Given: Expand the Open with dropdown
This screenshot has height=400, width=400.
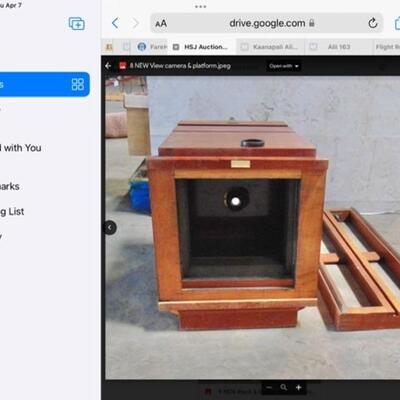Looking at the screenshot, I should [284, 66].
